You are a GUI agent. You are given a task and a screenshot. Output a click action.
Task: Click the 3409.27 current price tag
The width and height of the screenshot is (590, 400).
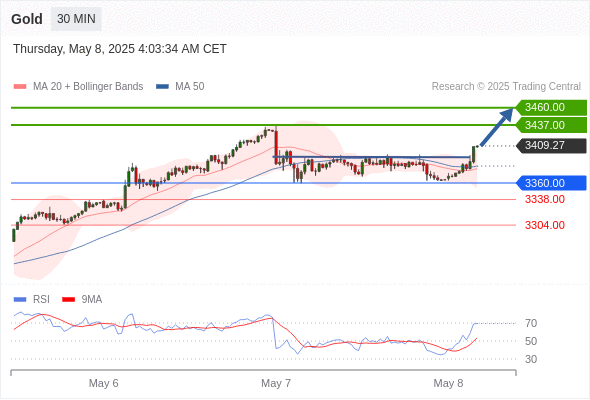tap(551, 146)
